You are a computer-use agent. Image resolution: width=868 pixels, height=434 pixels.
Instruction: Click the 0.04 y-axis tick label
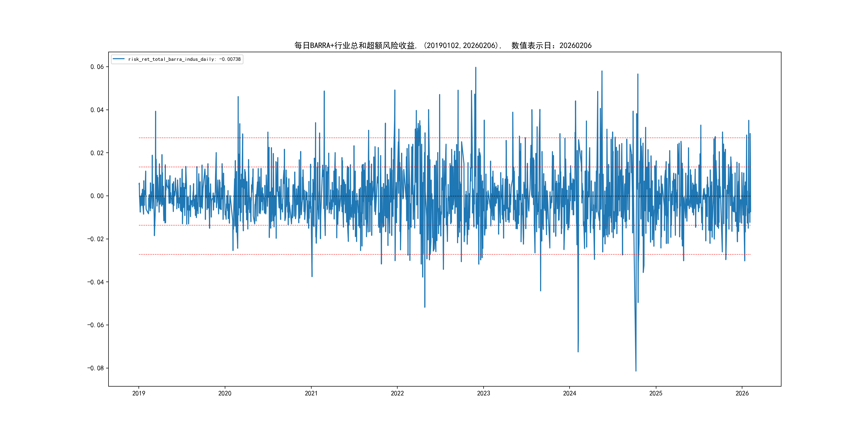pyautogui.click(x=97, y=110)
